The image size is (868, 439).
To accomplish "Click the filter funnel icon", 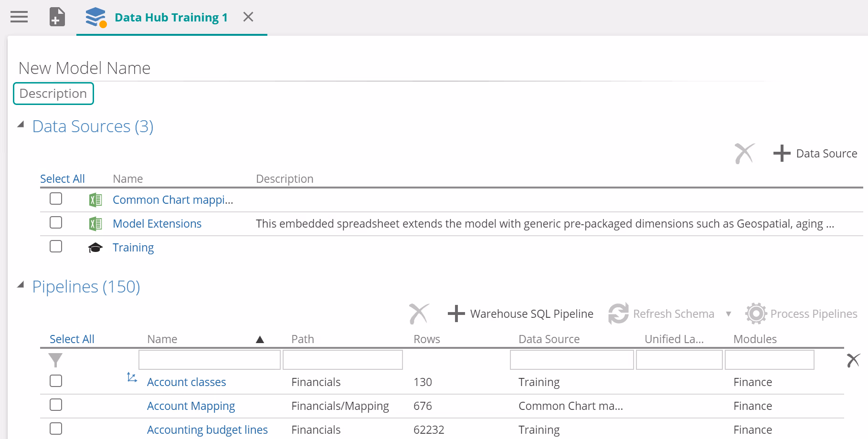I will point(56,360).
